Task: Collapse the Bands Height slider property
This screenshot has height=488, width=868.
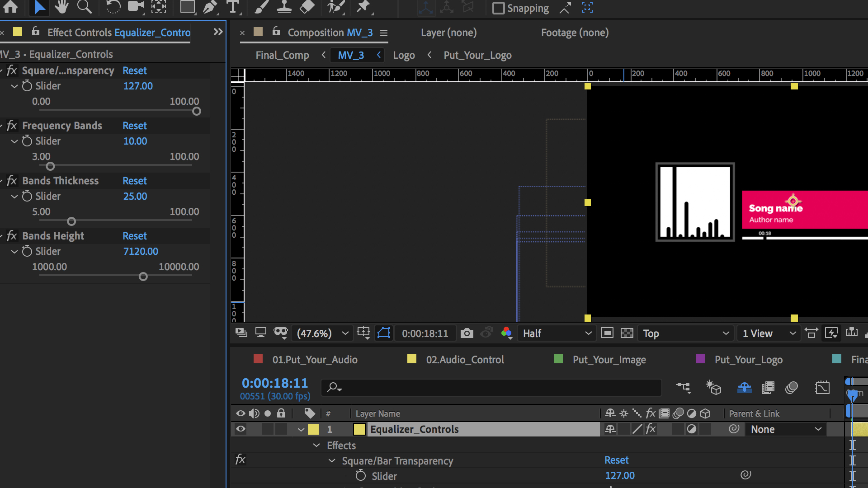Action: [14, 251]
